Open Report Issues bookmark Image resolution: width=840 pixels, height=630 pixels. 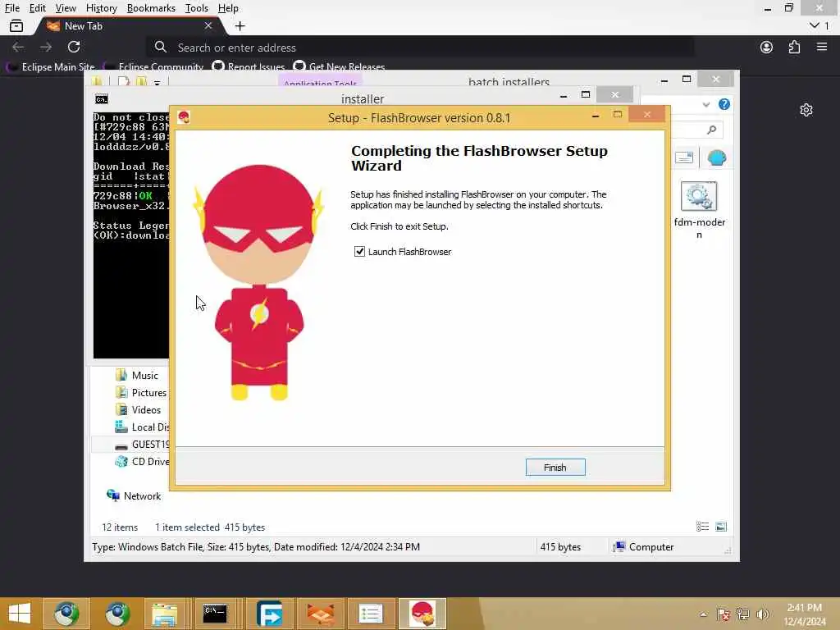tap(249, 67)
